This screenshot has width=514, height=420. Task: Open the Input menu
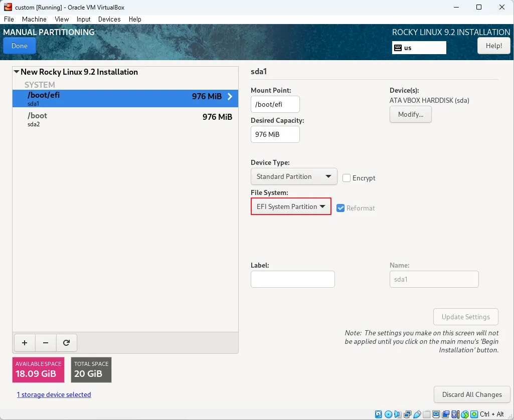[83, 19]
